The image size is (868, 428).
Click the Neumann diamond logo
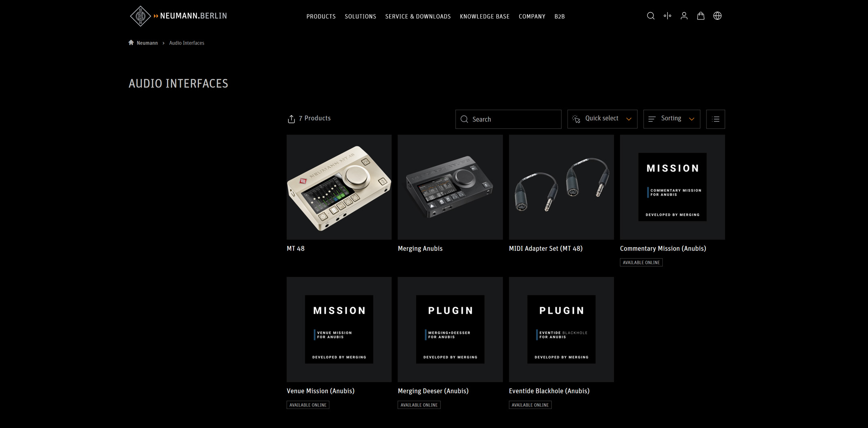(x=140, y=16)
